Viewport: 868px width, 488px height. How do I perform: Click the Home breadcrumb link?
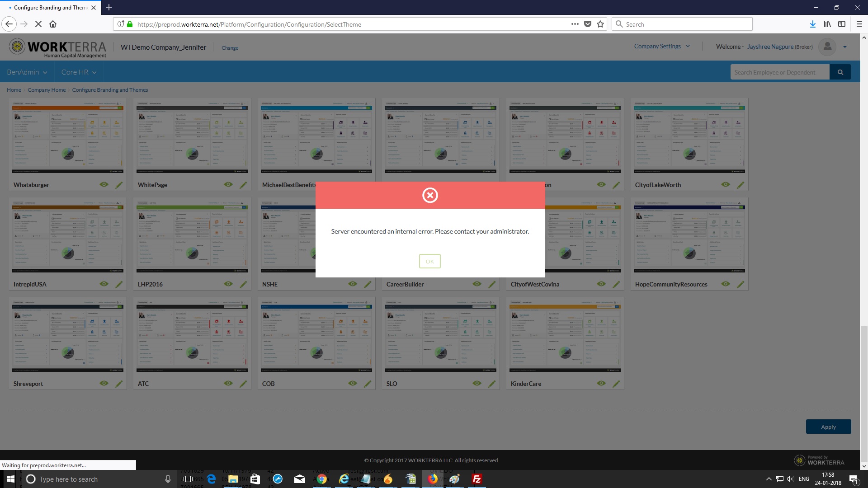click(x=14, y=90)
